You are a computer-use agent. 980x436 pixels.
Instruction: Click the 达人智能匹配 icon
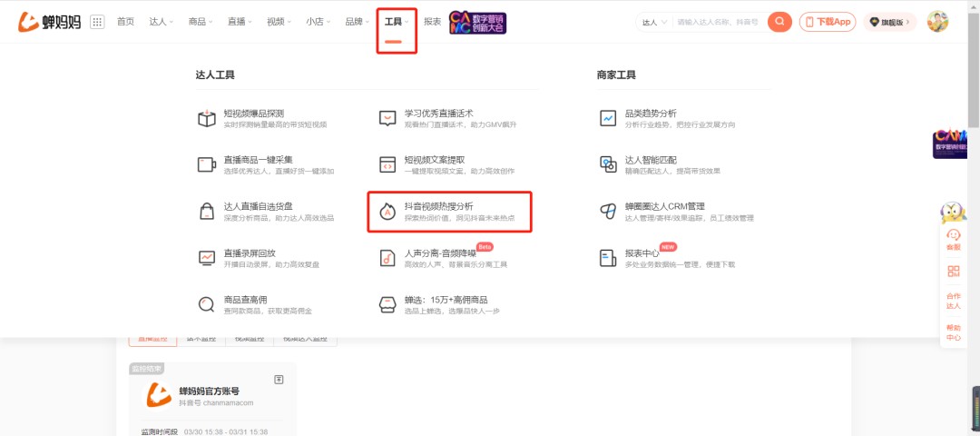pyautogui.click(x=607, y=164)
